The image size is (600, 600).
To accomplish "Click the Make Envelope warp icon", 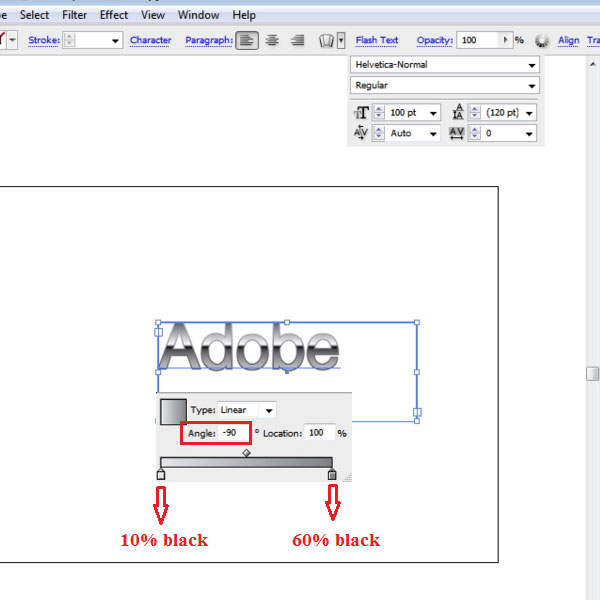I will (x=326, y=40).
